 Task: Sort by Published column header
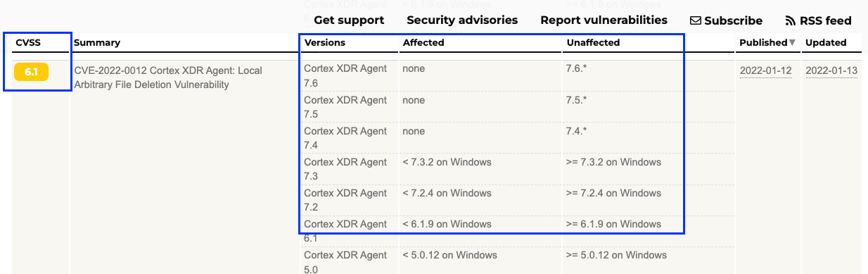pyautogui.click(x=762, y=43)
